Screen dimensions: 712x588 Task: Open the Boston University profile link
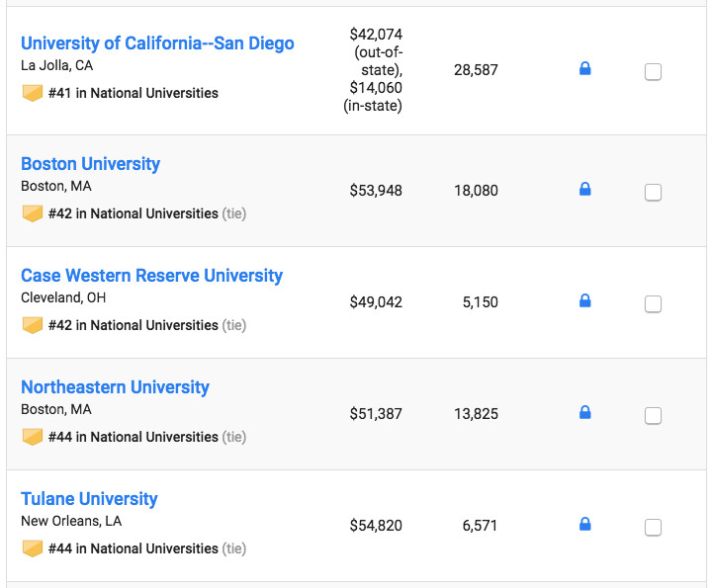click(x=90, y=164)
